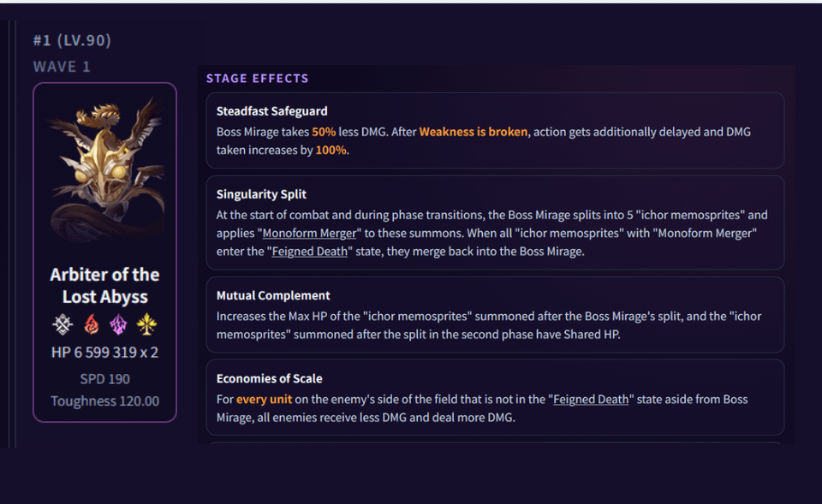Open the Monoform Merger tooltip link
822x504 pixels.
(x=309, y=233)
